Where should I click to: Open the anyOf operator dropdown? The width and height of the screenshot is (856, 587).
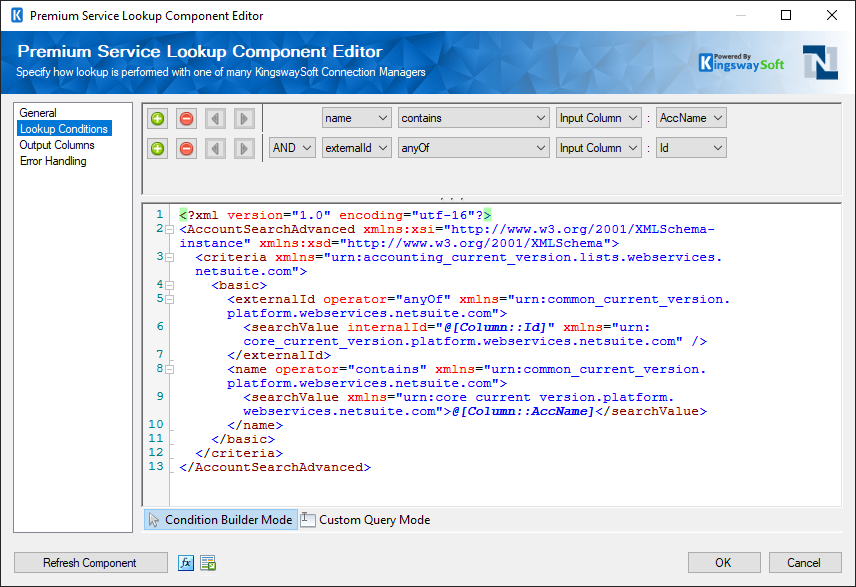click(x=473, y=148)
